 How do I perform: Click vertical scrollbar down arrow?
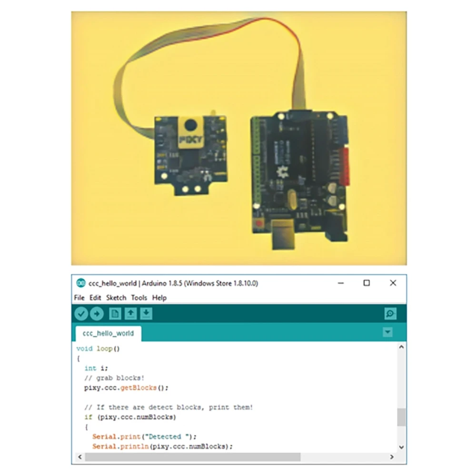pyautogui.click(x=401, y=447)
